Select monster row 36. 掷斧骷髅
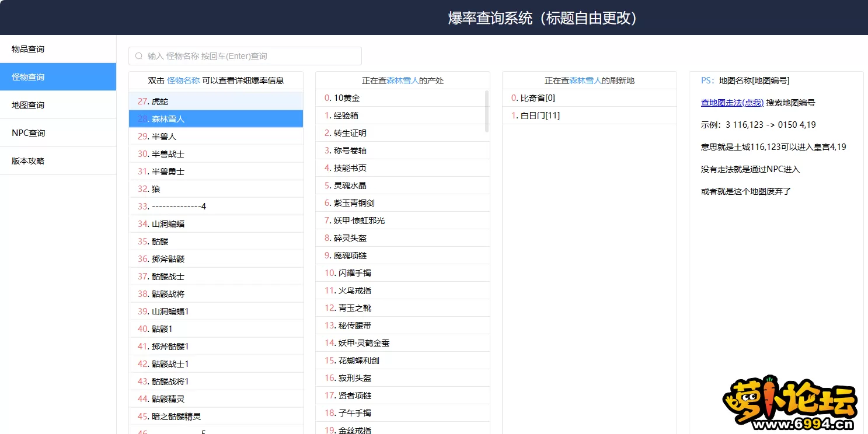The height and width of the screenshot is (434, 868). point(216,259)
